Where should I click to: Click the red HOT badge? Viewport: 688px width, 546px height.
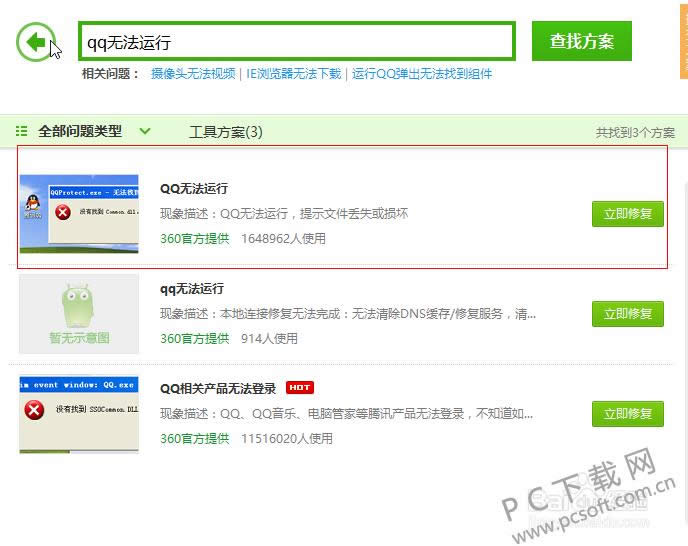point(300,388)
